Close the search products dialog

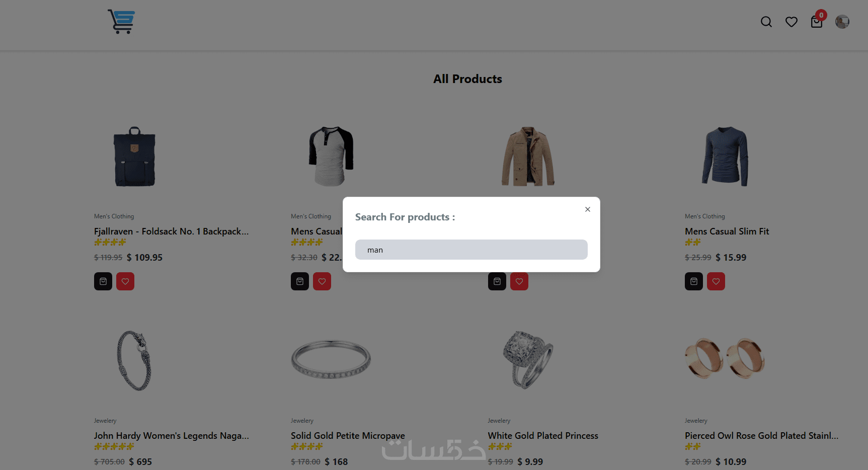(x=587, y=209)
